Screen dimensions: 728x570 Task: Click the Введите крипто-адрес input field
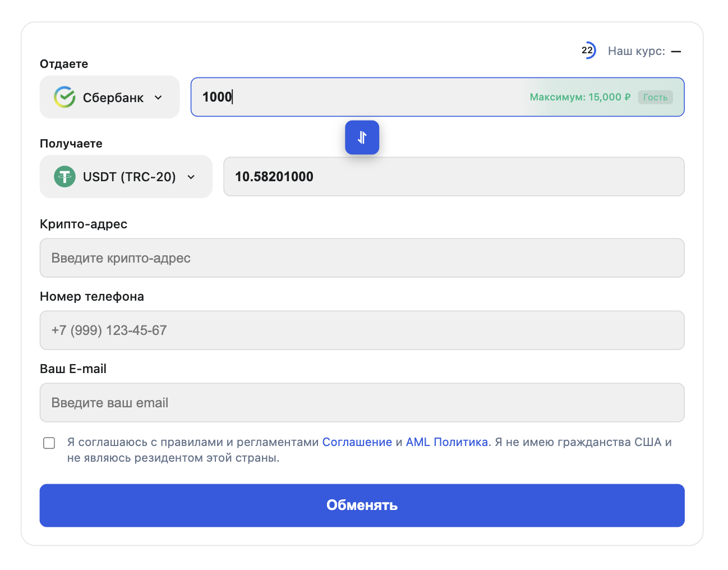[362, 258]
